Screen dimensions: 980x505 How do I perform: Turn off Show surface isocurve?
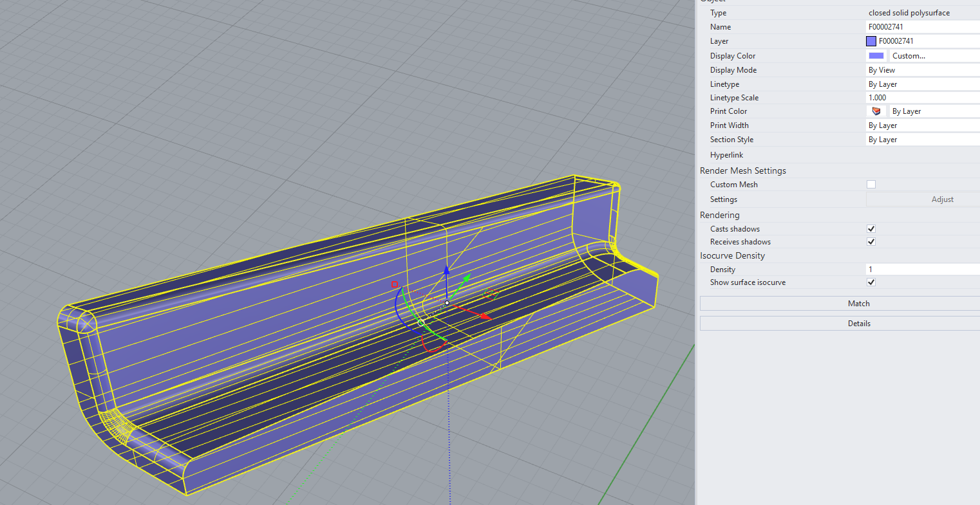[x=871, y=282]
